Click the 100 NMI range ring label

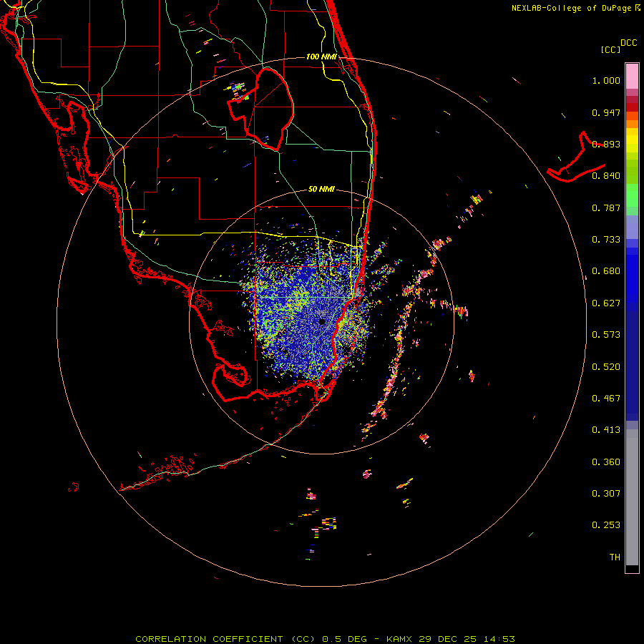321,57
